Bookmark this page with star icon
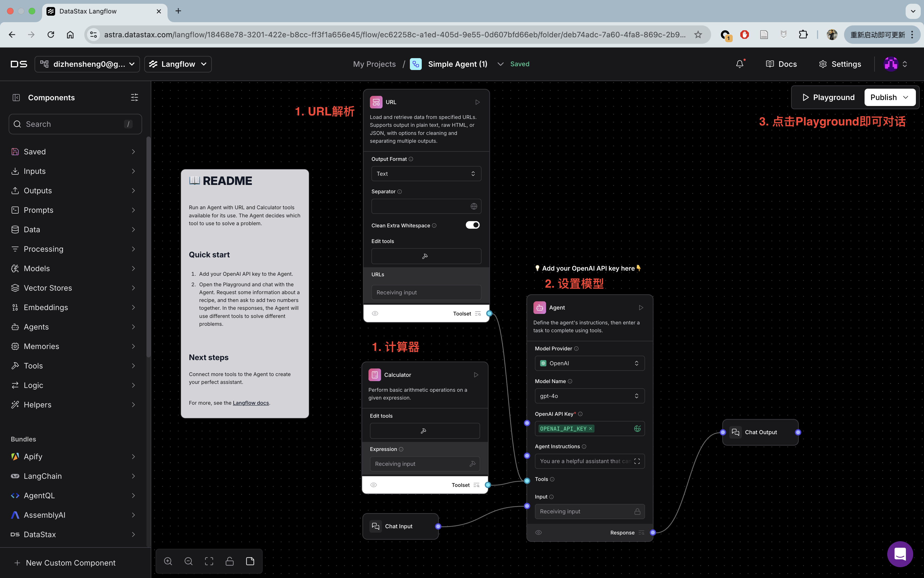Screen dimensions: 924x578 pyautogui.click(x=698, y=34)
